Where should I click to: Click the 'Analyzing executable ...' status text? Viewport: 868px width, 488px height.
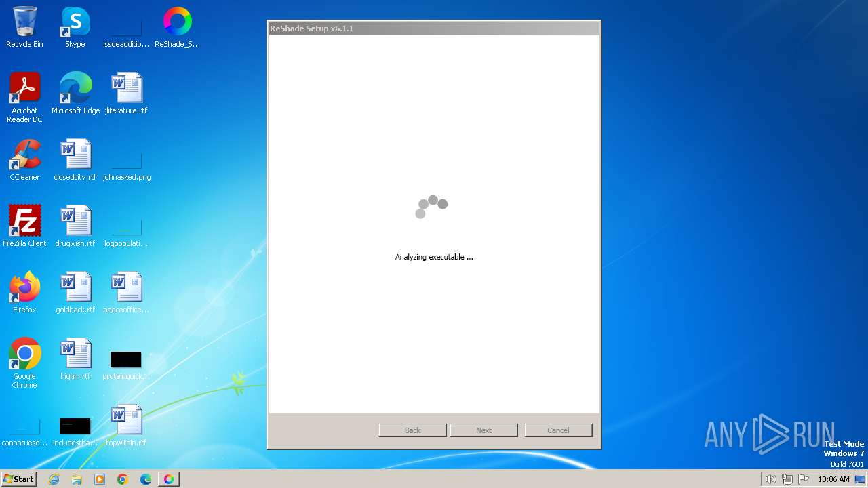[434, 257]
